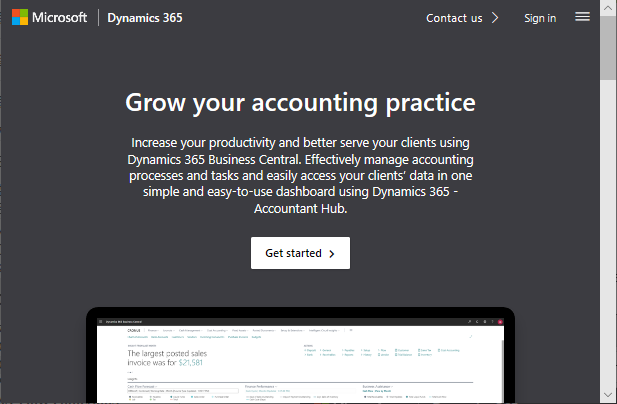Go to Dynamics 365 home
This screenshot has width=617, height=404.
click(x=145, y=18)
